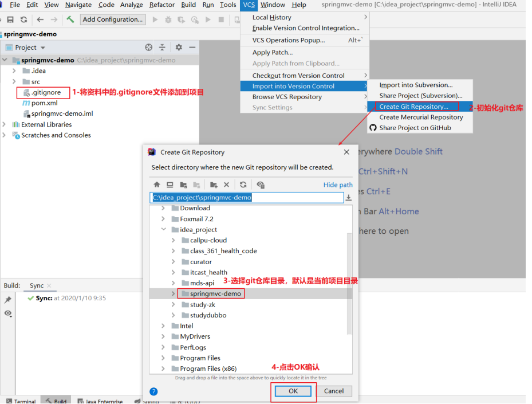532x404 pixels.
Task: Click the blue help question-mark icon
Action: (153, 392)
